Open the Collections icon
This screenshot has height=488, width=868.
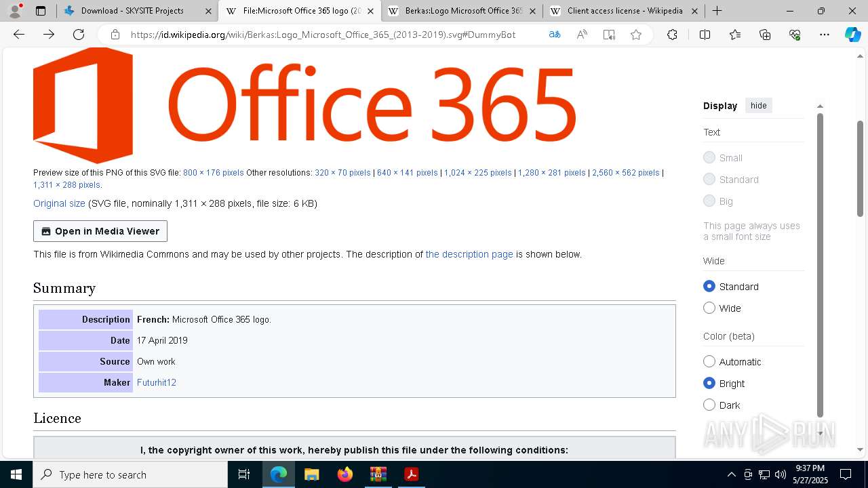tap(765, 35)
